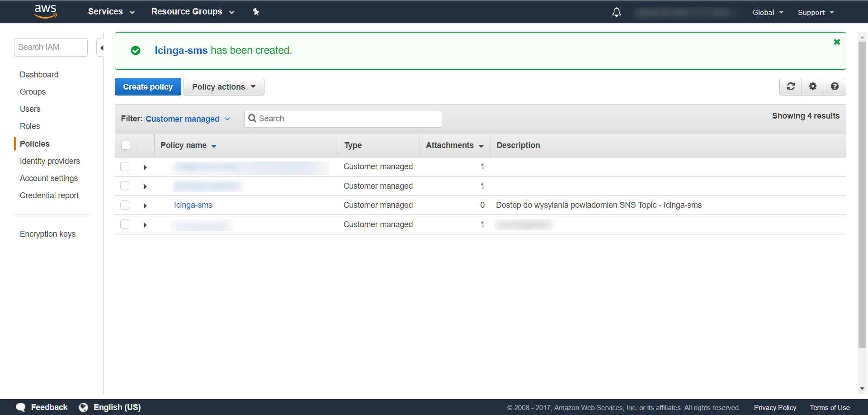
Task: Click Icinga-sms row 'Customer managed' cell
Action: tap(378, 205)
